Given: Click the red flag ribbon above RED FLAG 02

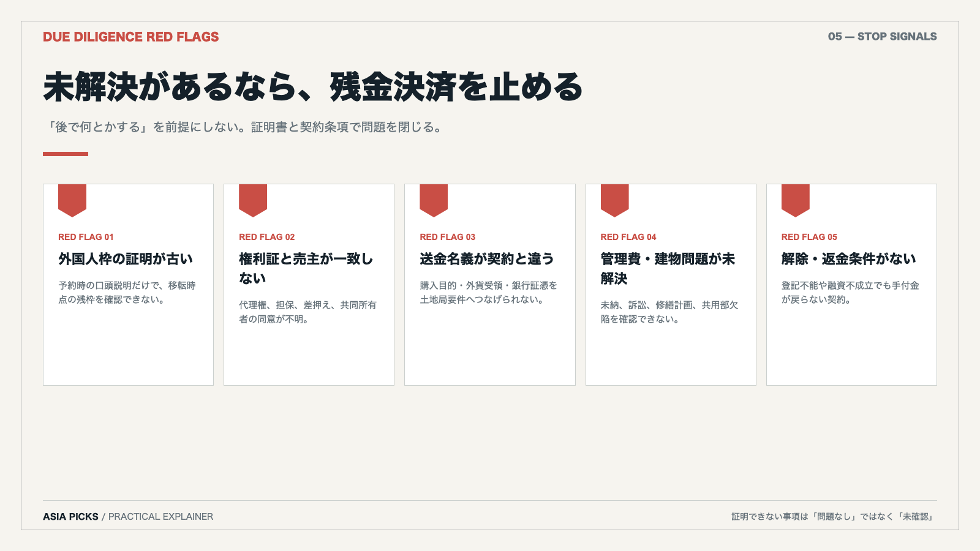Looking at the screenshot, I should pos(253,200).
